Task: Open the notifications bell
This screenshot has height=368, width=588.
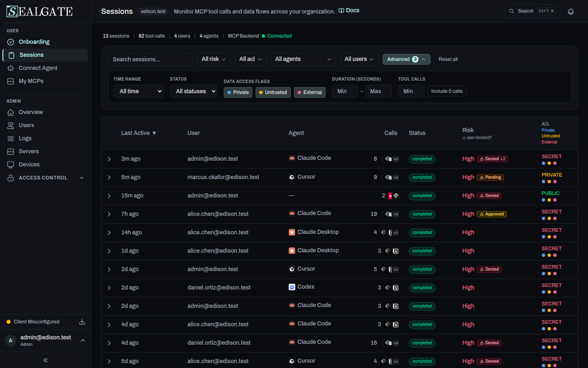Action: [x=571, y=11]
